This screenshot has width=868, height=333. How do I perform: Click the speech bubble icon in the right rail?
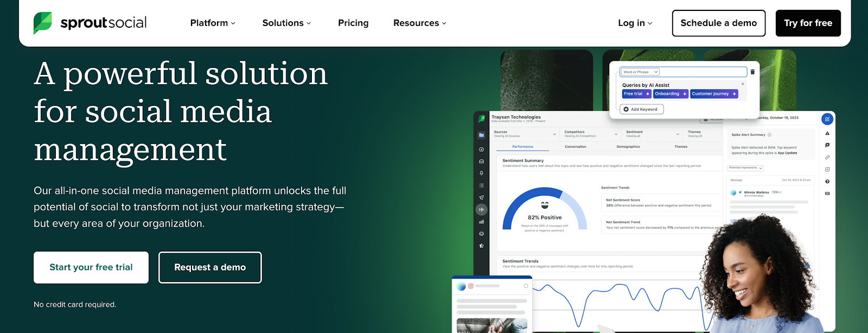point(827,145)
